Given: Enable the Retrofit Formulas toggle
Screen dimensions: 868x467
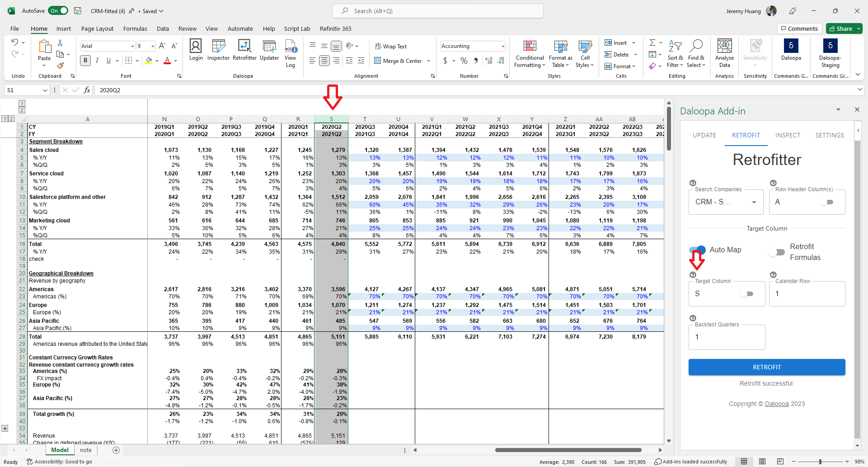Looking at the screenshot, I should (777, 252).
